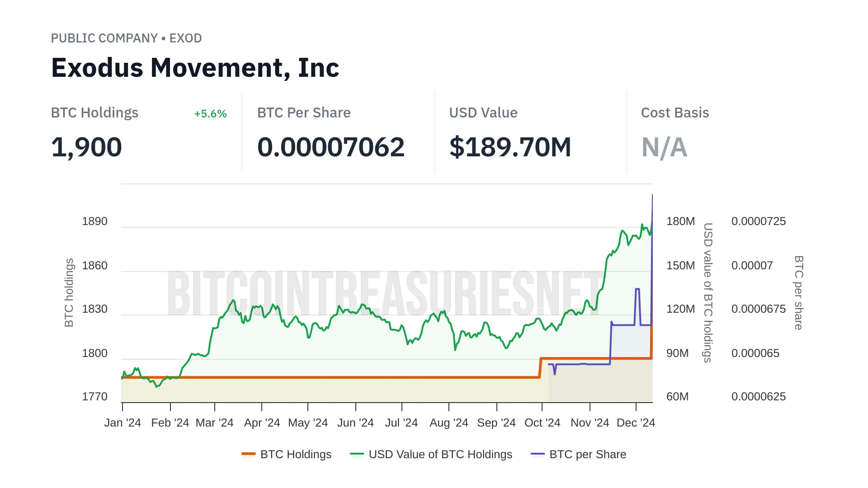The height and width of the screenshot is (488, 868).
Task: Click the Oct '24 x-axis label
Action: coord(542,423)
